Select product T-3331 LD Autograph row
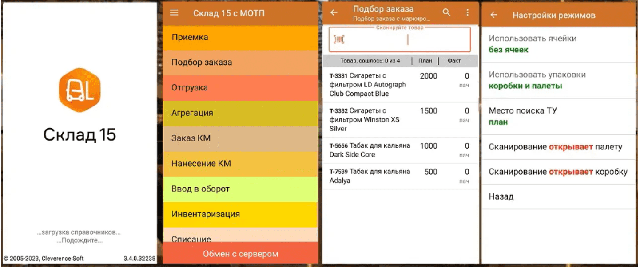The image size is (644, 275). tap(400, 85)
